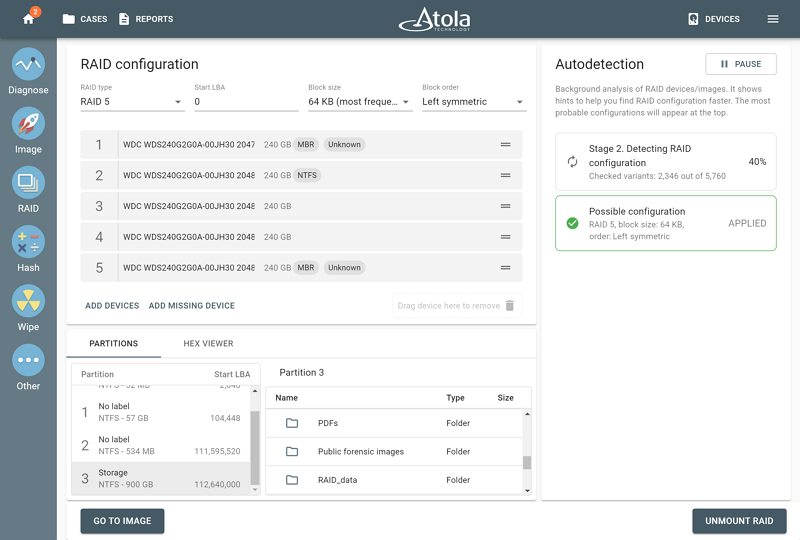Select partition 1 NTFS 57 GB
The width and height of the screenshot is (800, 540).
coord(161,412)
